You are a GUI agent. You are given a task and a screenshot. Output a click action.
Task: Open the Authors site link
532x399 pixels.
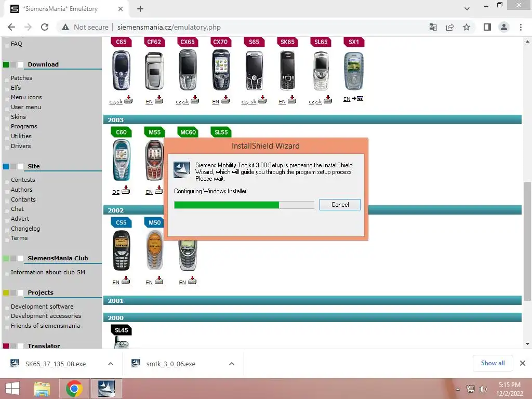[x=21, y=190]
